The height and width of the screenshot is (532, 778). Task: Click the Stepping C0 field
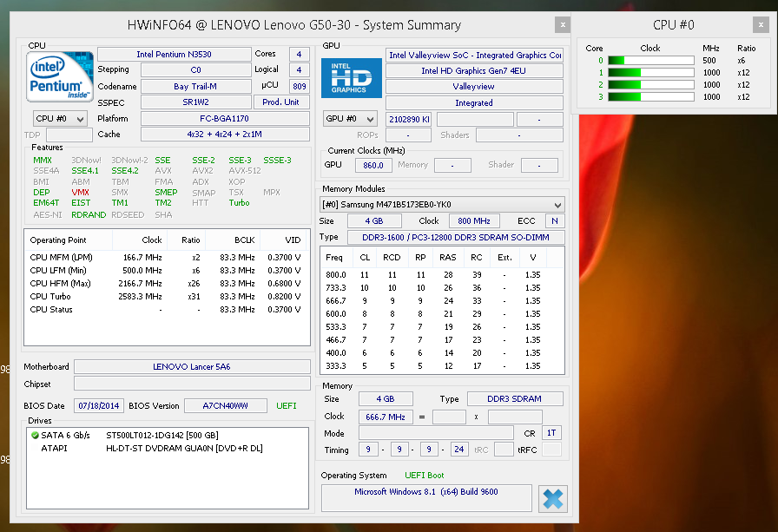[x=196, y=70]
